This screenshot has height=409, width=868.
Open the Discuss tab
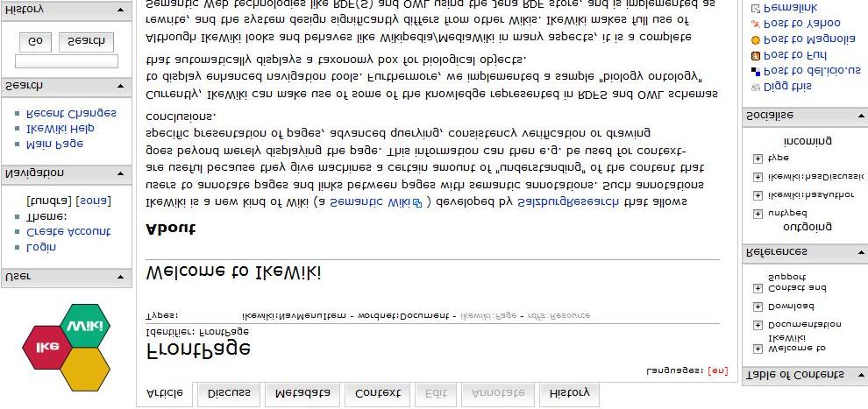point(229,394)
